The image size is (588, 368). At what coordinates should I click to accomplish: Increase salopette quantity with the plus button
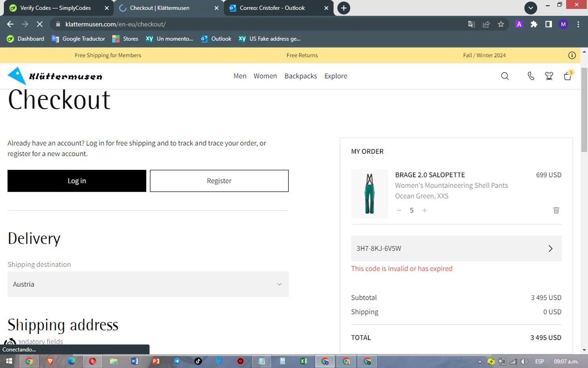pos(424,210)
